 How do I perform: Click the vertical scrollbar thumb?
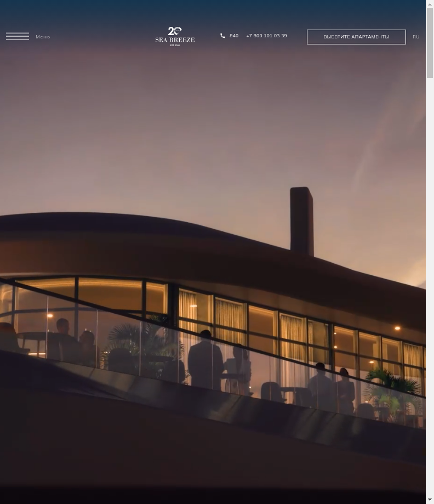[430, 43]
